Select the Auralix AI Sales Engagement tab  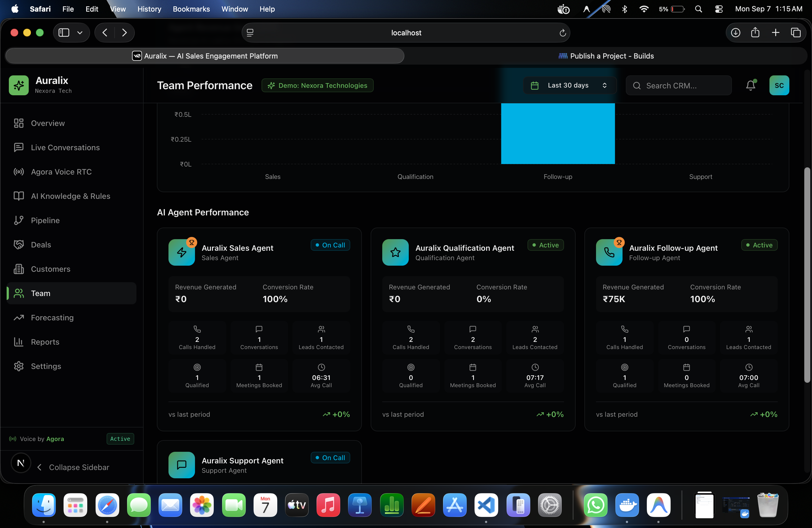205,56
